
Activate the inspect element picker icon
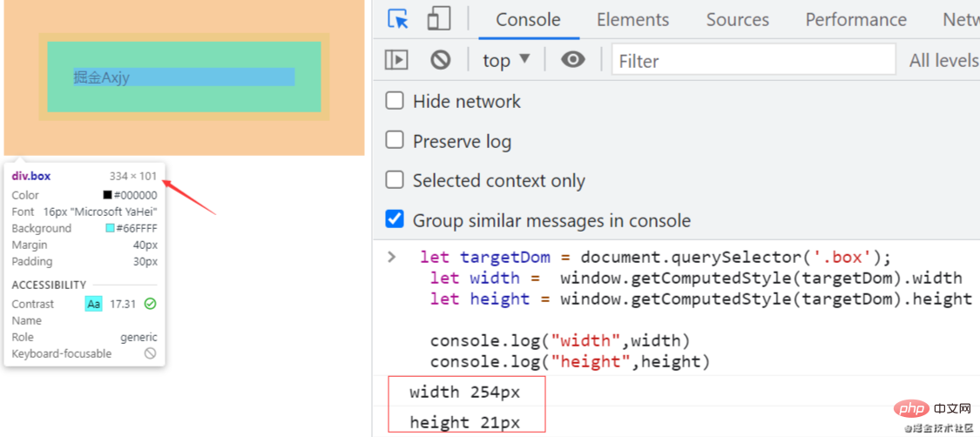pos(398,19)
